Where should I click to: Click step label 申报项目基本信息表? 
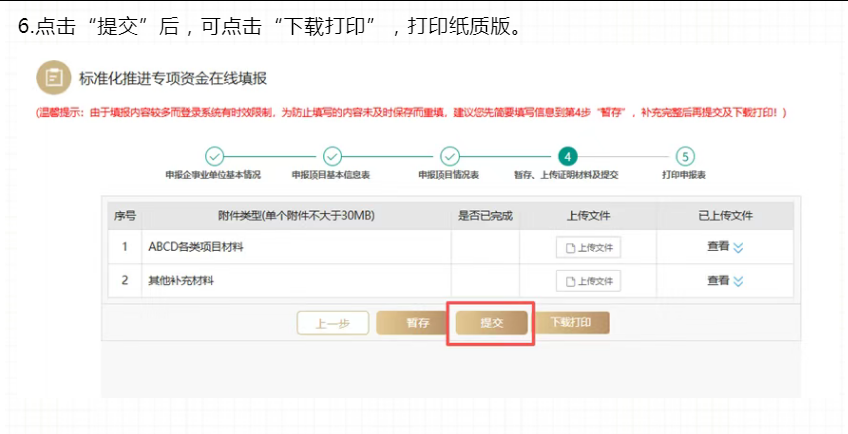pos(331,175)
